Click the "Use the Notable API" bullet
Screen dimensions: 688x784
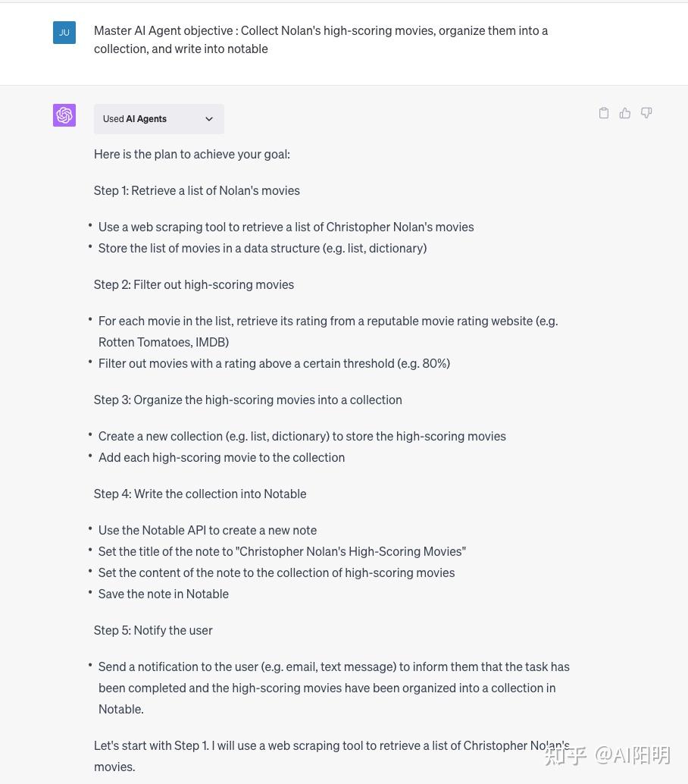(208, 530)
